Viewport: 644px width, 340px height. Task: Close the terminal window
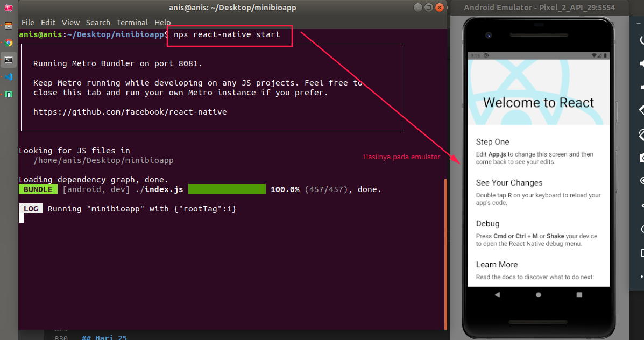440,8
